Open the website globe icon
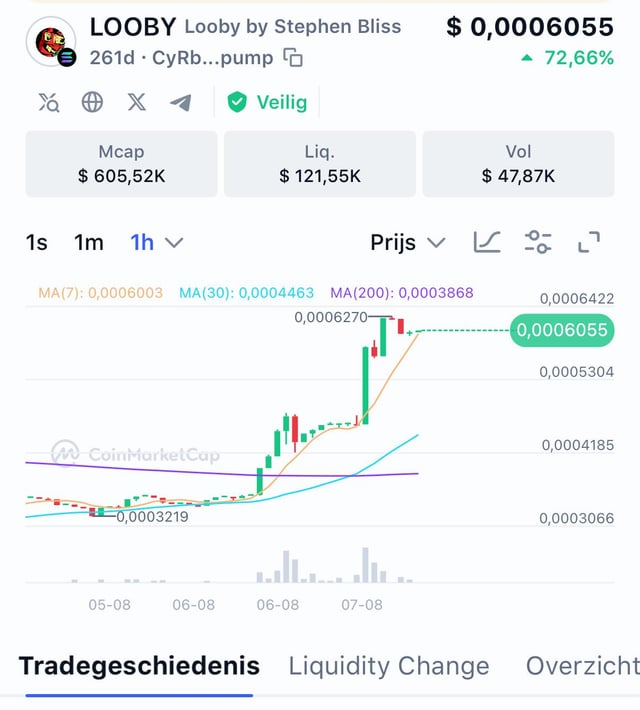640x710 pixels. 92,102
